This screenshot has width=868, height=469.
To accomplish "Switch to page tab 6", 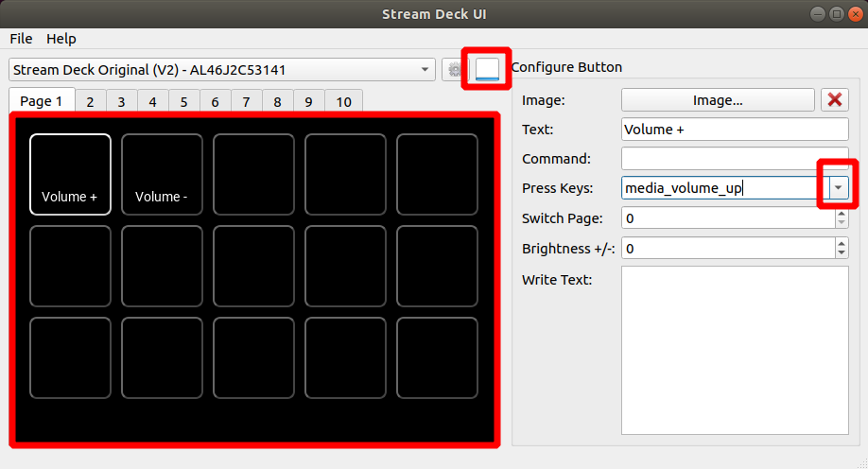I will pos(215,102).
